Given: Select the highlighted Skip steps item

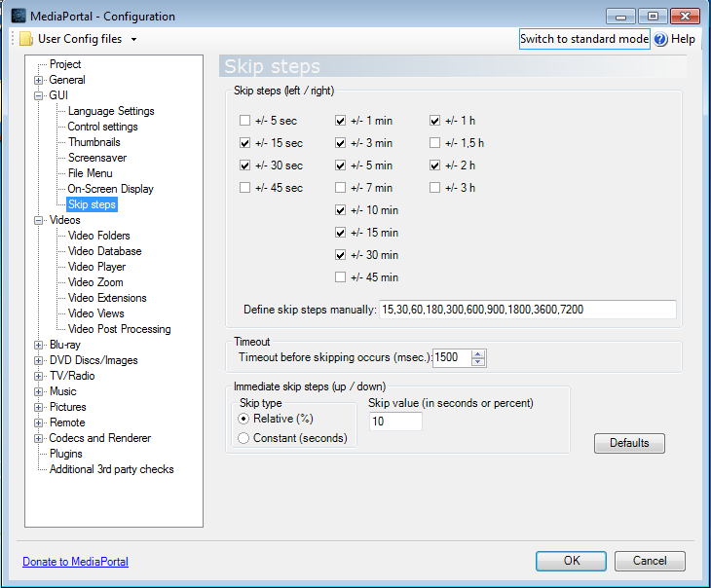Looking at the screenshot, I should 93,204.
